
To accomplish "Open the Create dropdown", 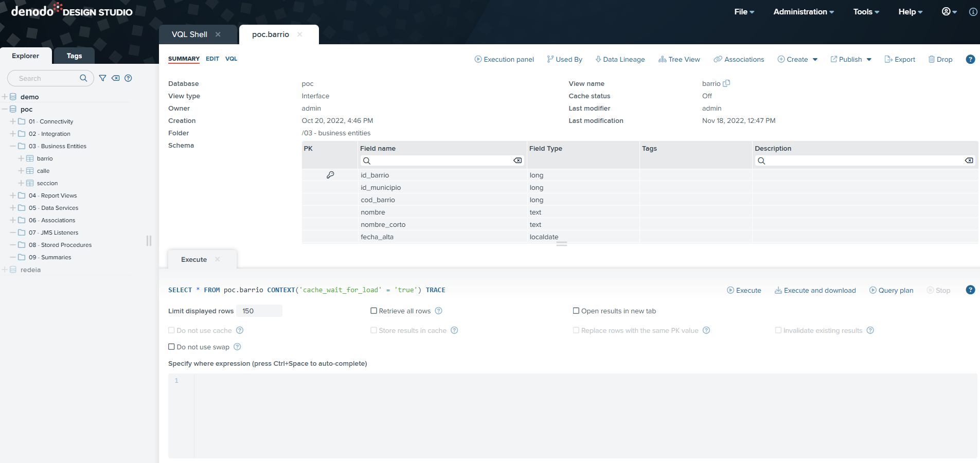I will [797, 60].
